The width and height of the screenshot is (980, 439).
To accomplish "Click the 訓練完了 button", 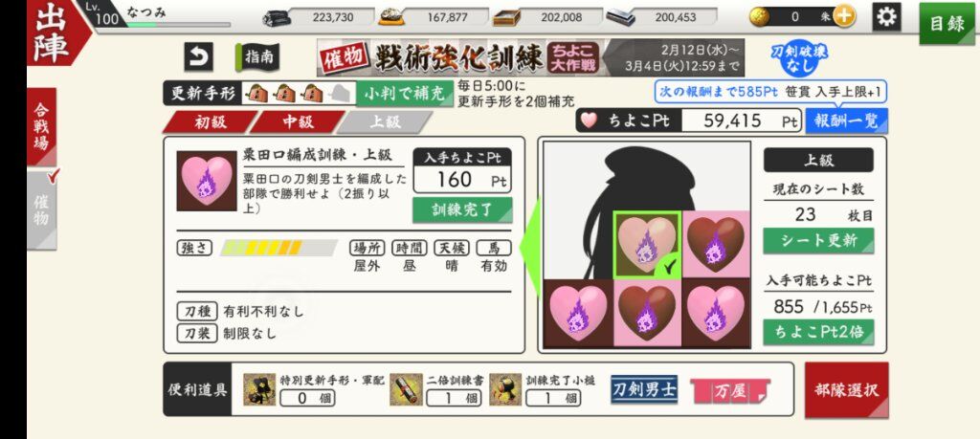I will click(462, 209).
